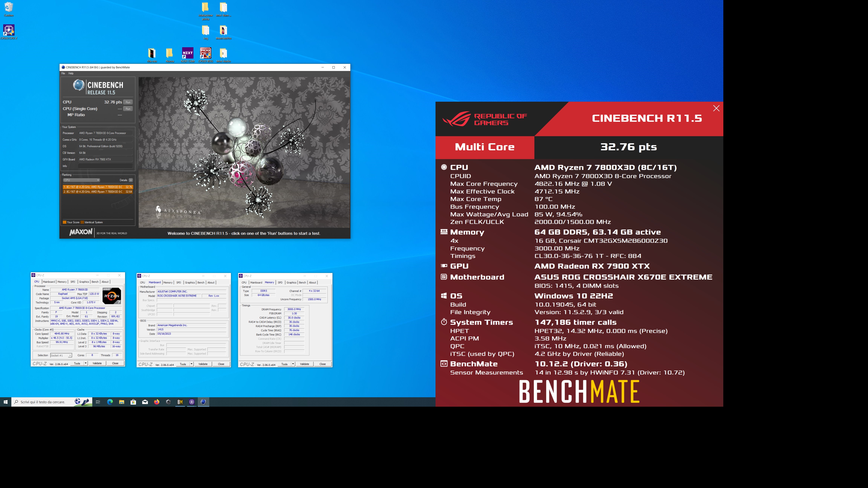Switch to CPU-Z in the taskbar
868x488 pixels.
coord(192,402)
